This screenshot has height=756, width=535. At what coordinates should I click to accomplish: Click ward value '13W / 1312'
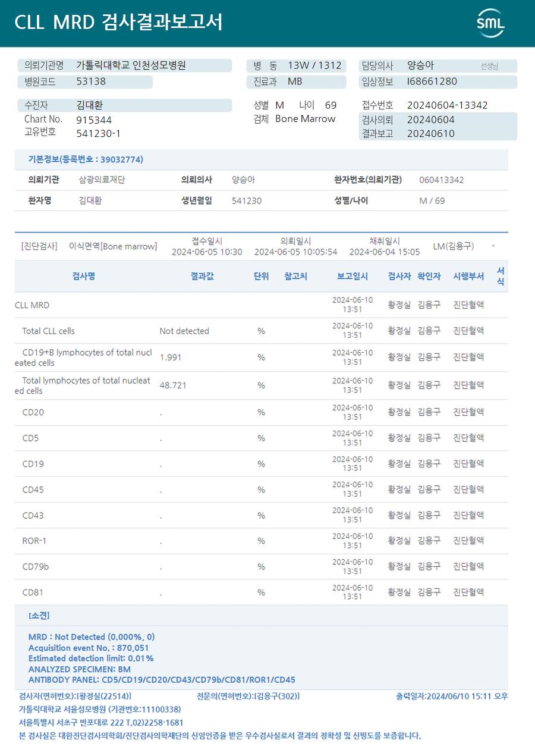pos(314,65)
